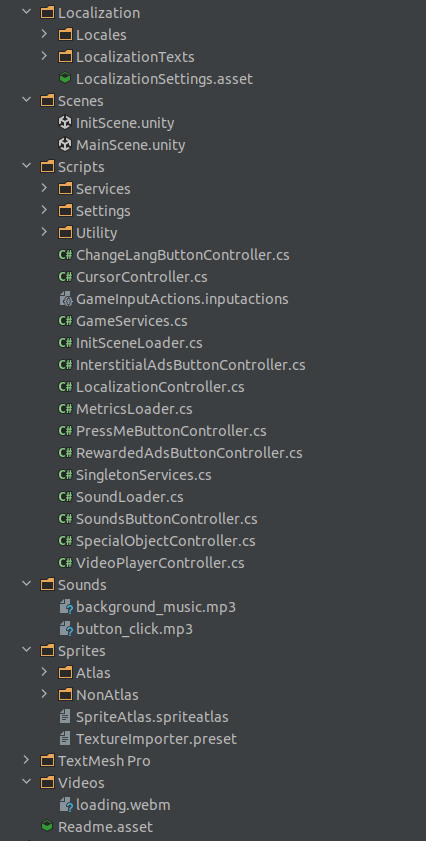Click the C# icon of SpecialObjectController.cs

(x=65, y=541)
